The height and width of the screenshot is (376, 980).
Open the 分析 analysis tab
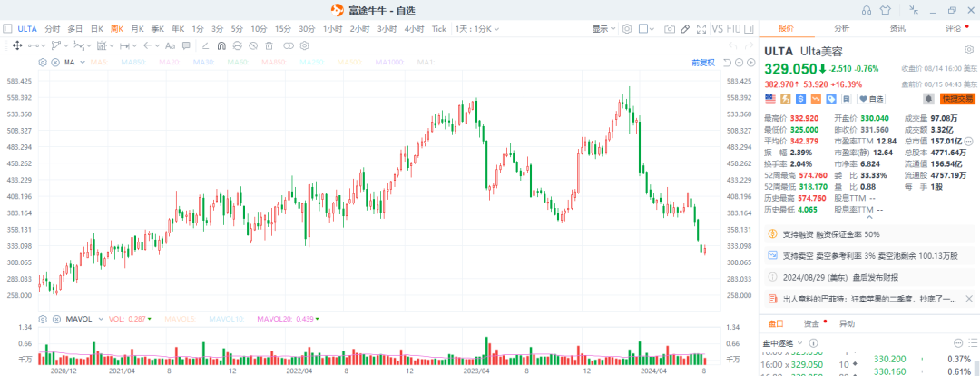(x=842, y=28)
